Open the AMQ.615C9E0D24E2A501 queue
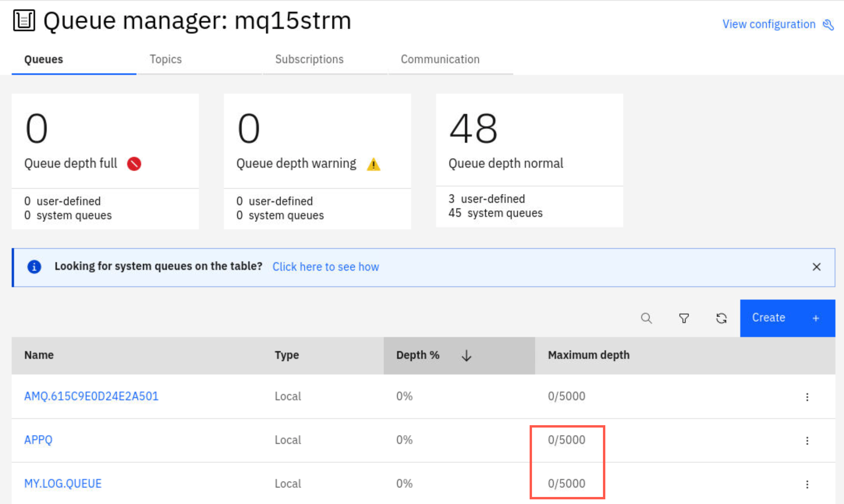 coord(91,396)
